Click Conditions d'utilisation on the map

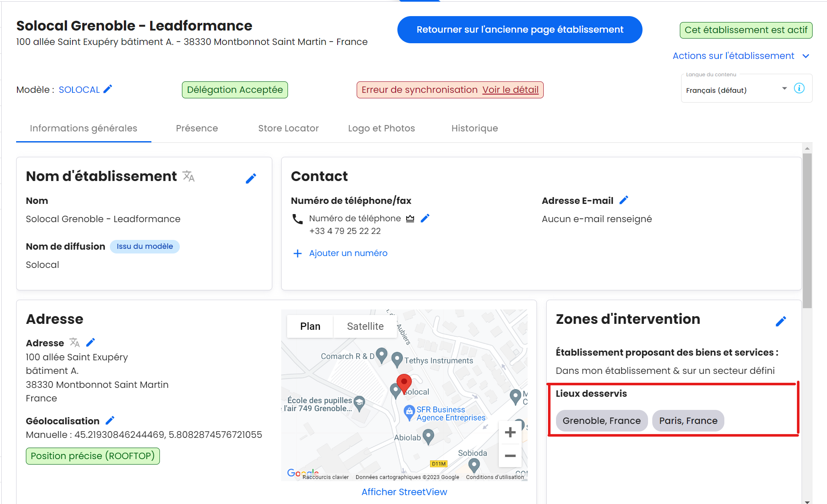pos(495,477)
